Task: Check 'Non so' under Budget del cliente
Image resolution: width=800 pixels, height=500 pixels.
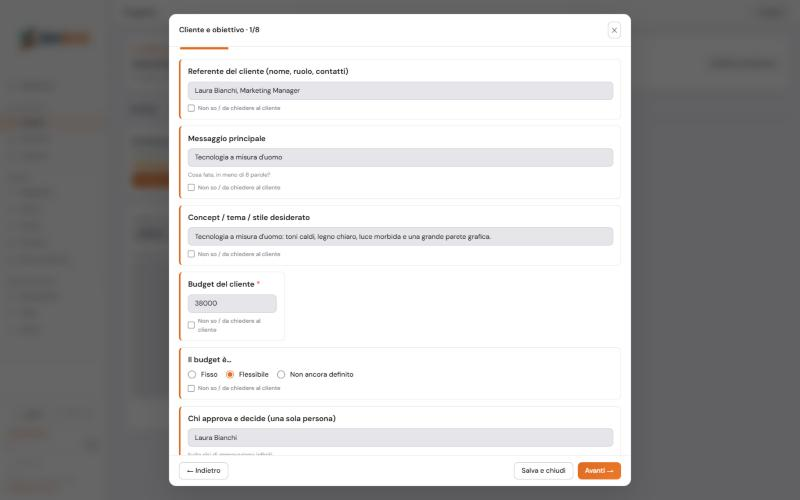Action: coord(191,326)
